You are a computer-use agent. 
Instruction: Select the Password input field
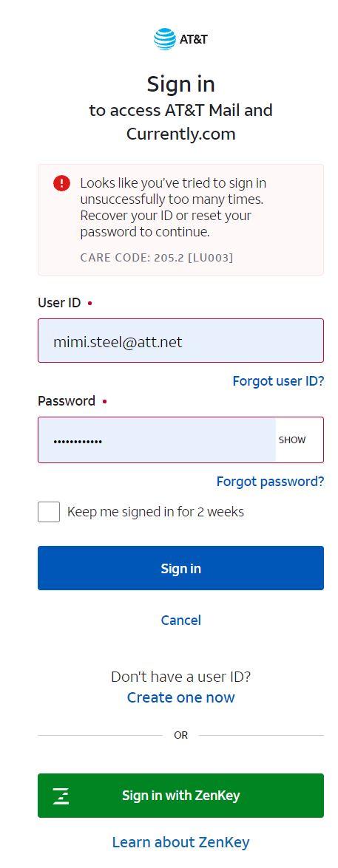(157, 440)
